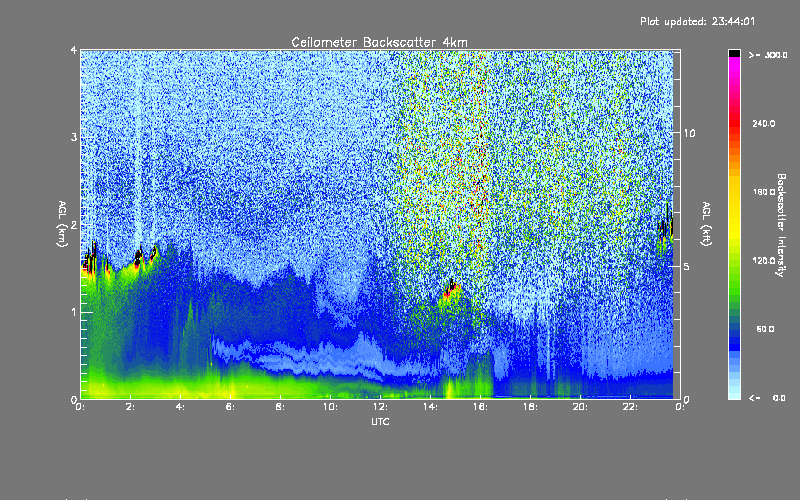Click the 'Ceilometer Backscatter 4km' plot title
Image resolution: width=800 pixels, height=500 pixels.
pyautogui.click(x=379, y=42)
